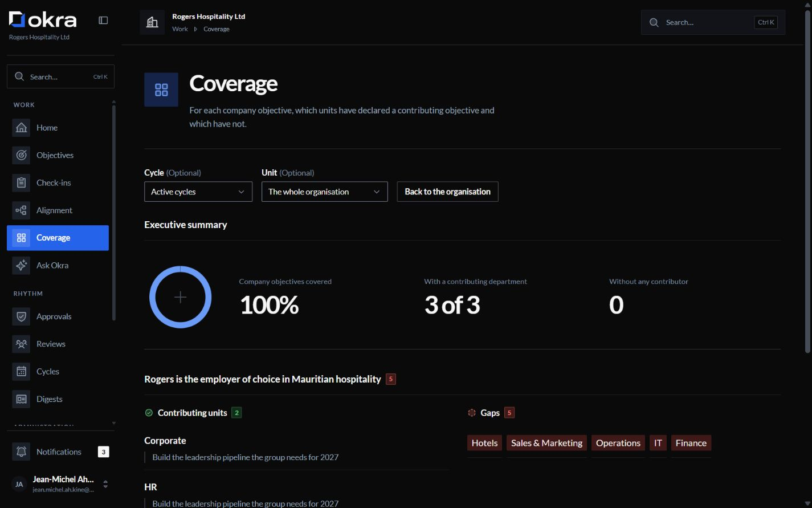This screenshot has width=812, height=508.
Task: Click the Coverage grid icon beside page title
Action: pos(161,90)
